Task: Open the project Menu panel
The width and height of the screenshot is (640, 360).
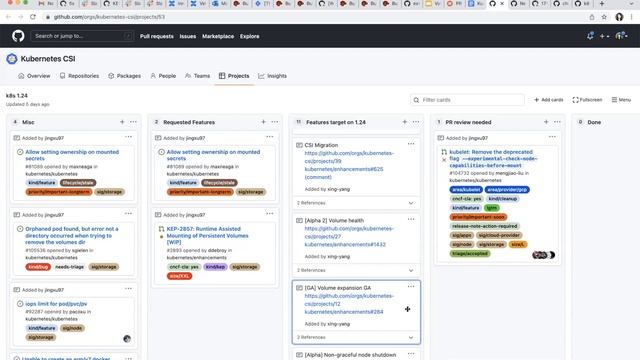Action: [621, 100]
